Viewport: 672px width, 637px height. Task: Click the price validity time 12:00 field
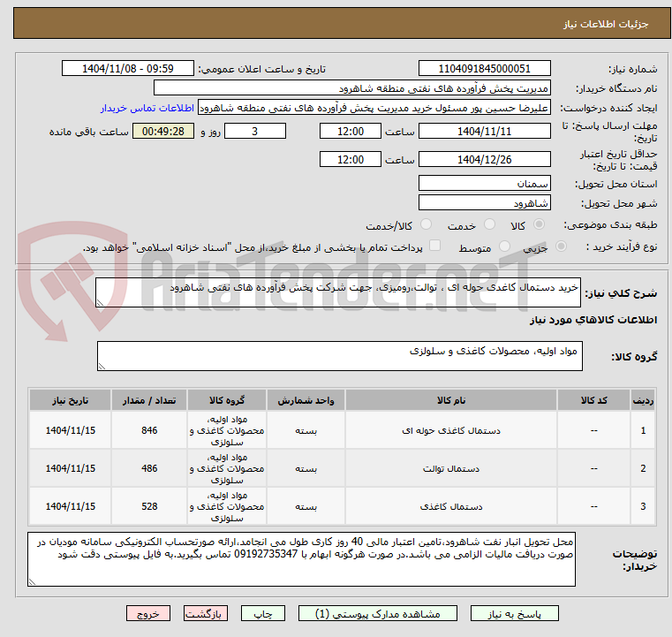pos(351,159)
